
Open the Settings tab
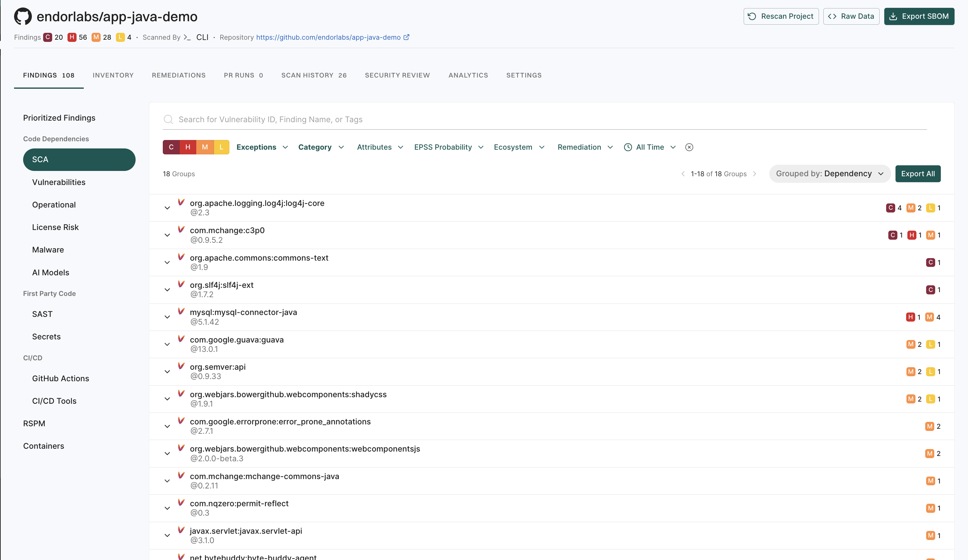[x=524, y=75]
